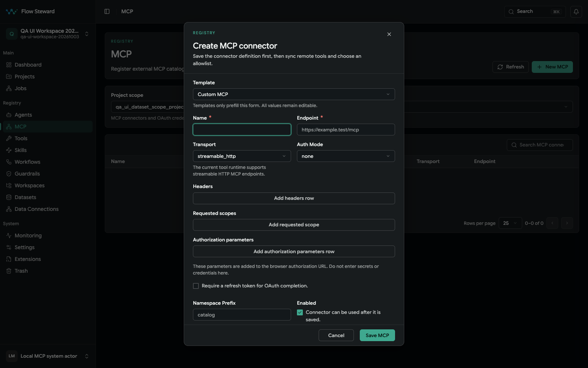Open the notifications bell
Viewport: 588px width, 368px height.
tap(576, 11)
